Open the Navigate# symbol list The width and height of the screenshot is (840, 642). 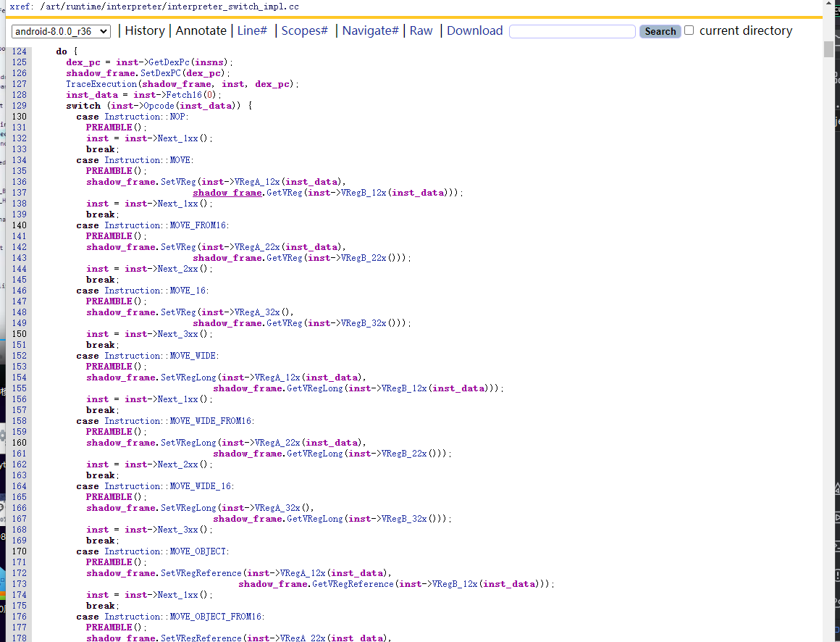[370, 30]
